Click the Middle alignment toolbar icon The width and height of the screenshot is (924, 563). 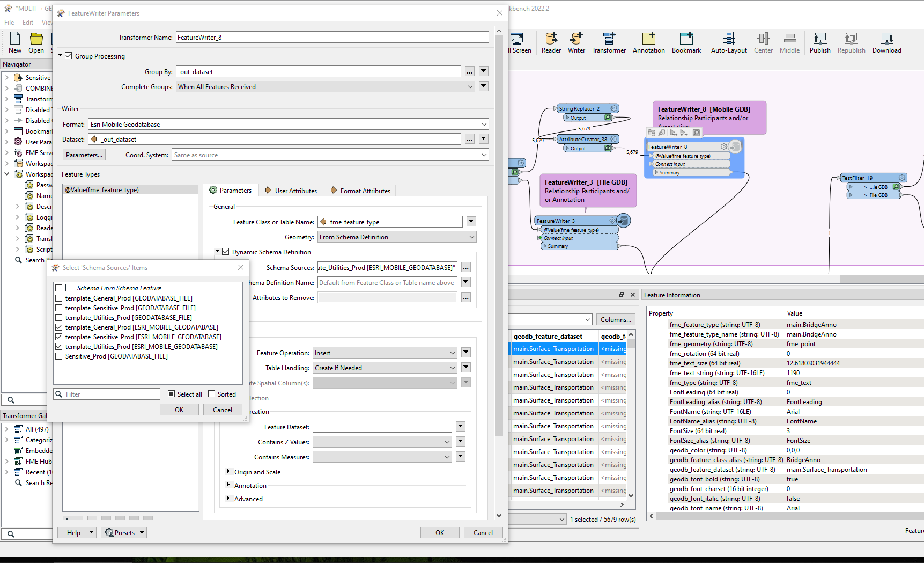[789, 42]
